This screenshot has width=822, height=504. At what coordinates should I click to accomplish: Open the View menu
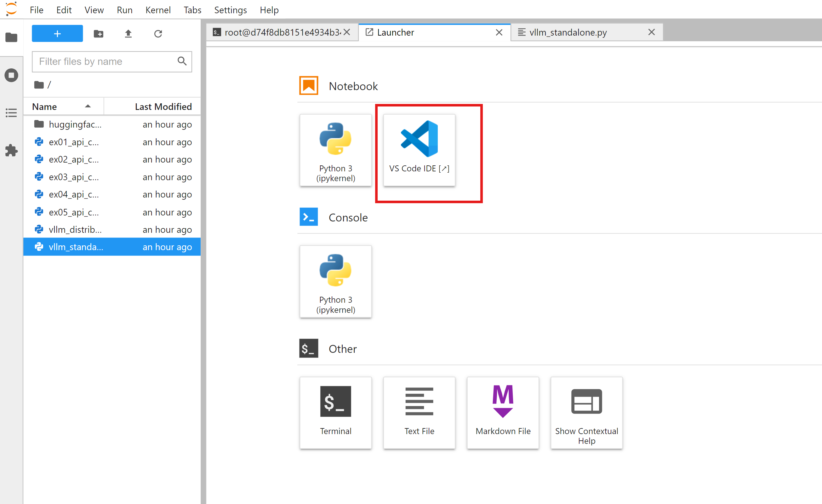[94, 10]
